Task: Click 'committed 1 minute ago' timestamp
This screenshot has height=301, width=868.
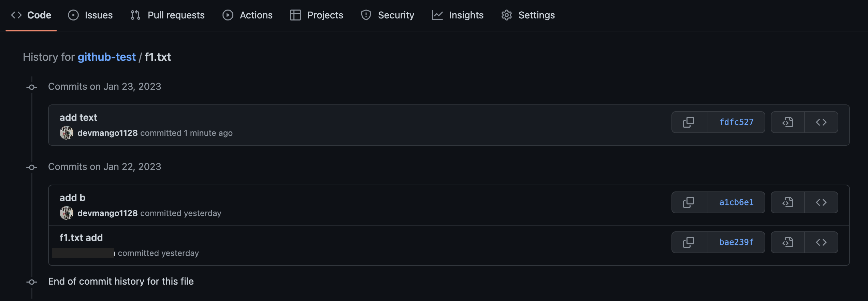Action: (187, 133)
